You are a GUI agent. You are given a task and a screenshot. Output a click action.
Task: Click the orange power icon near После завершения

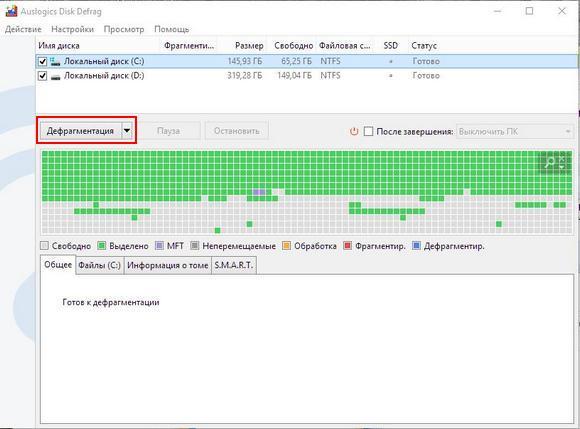click(354, 131)
